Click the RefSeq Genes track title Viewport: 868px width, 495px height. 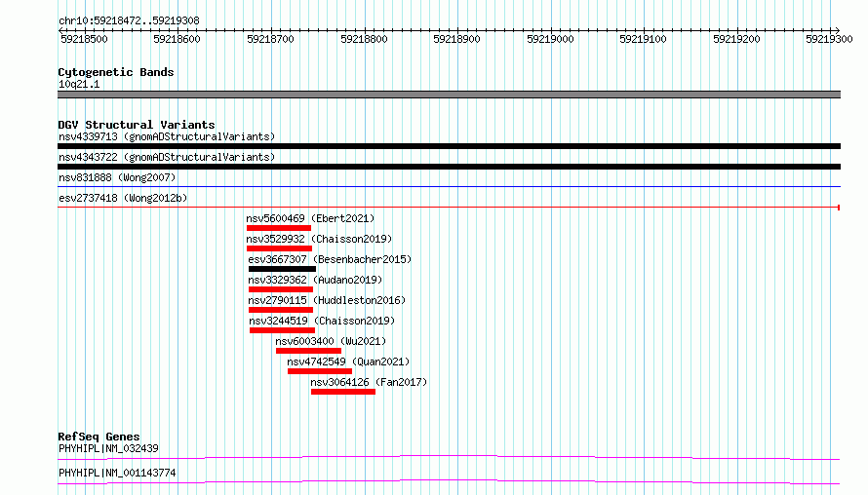click(99, 437)
